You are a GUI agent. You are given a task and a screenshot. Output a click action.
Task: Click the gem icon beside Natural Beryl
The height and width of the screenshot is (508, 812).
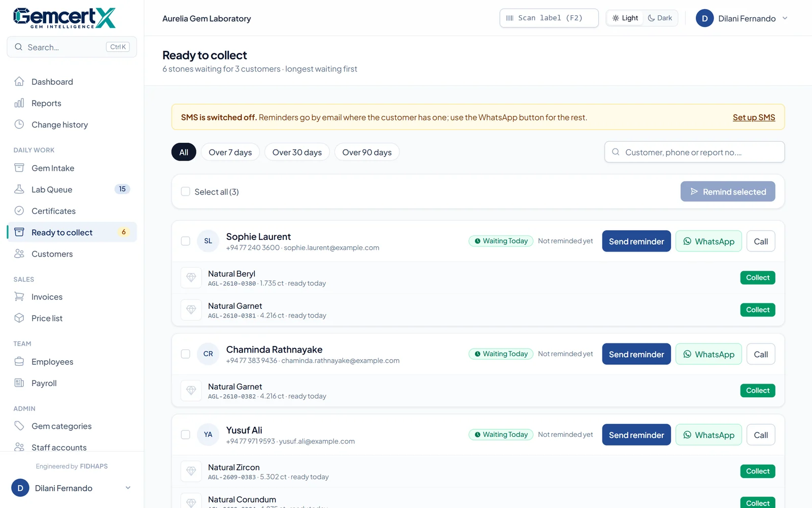(191, 278)
